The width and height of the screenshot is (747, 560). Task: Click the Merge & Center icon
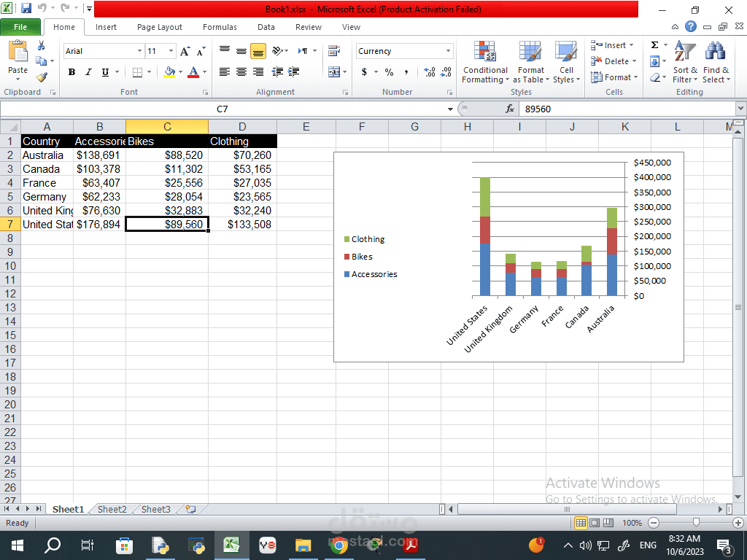tap(334, 72)
